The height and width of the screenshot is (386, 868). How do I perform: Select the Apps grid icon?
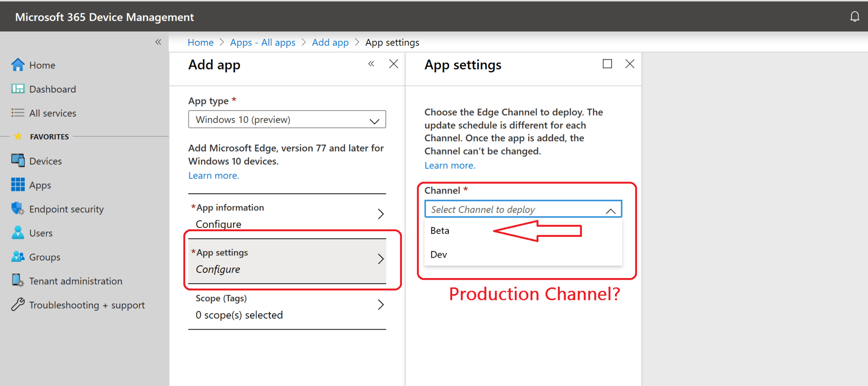point(18,185)
